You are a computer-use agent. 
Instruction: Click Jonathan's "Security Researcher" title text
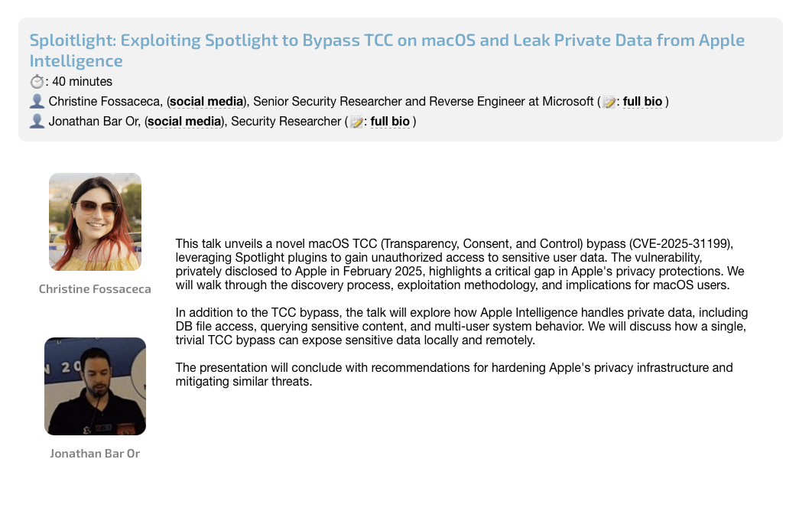[x=286, y=122]
